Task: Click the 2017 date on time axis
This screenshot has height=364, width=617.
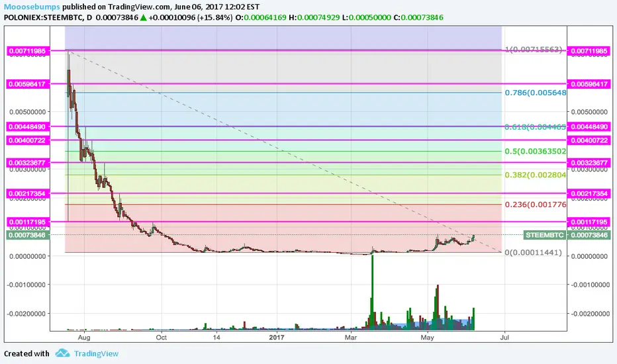Action: 277,338
